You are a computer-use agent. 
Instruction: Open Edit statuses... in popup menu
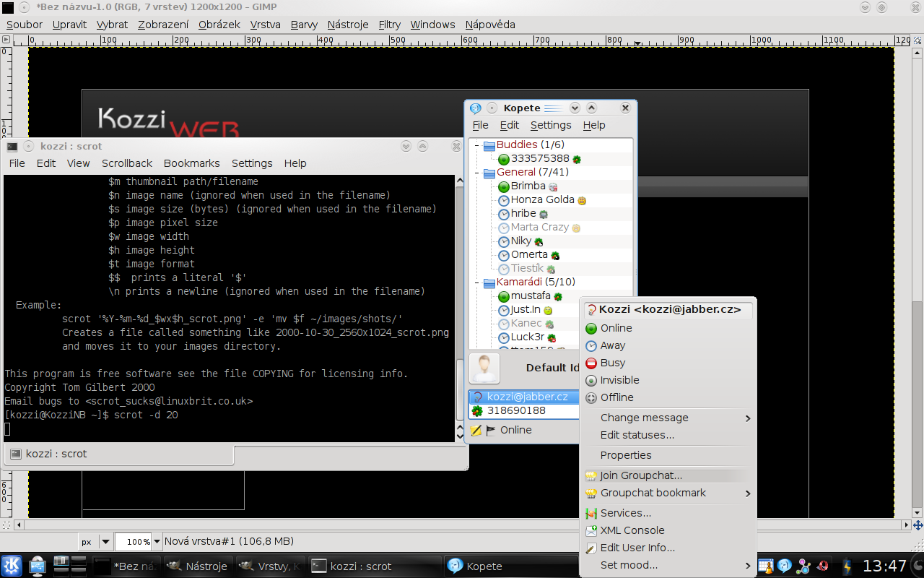click(668, 435)
